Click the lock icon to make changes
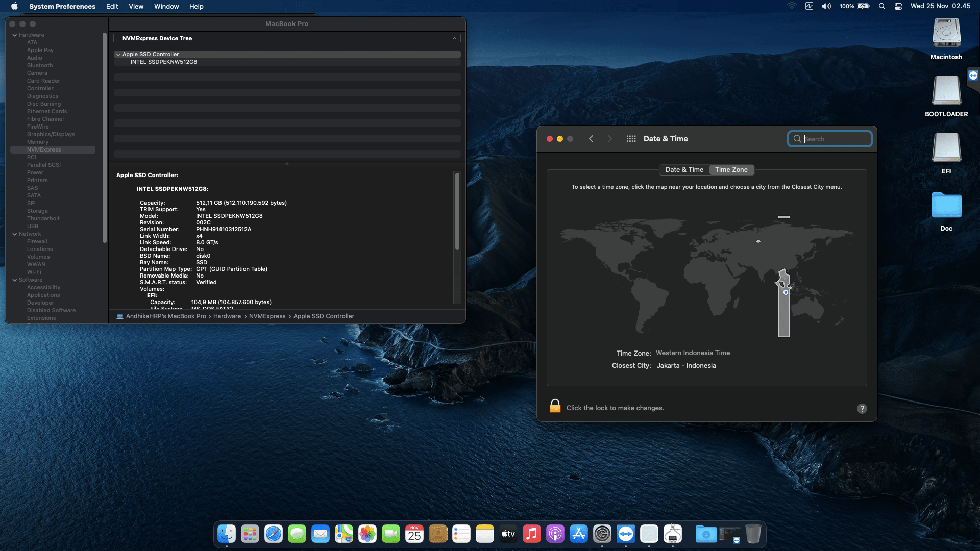Viewport: 980px width, 551px height. [555, 407]
